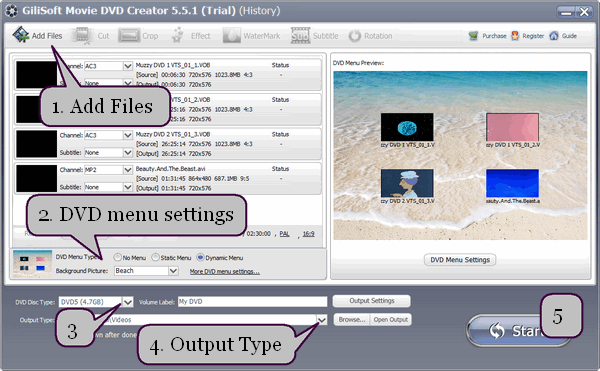Click the Muzzy DVD 1 VTS_01_1.VOB filename

pos(173,65)
